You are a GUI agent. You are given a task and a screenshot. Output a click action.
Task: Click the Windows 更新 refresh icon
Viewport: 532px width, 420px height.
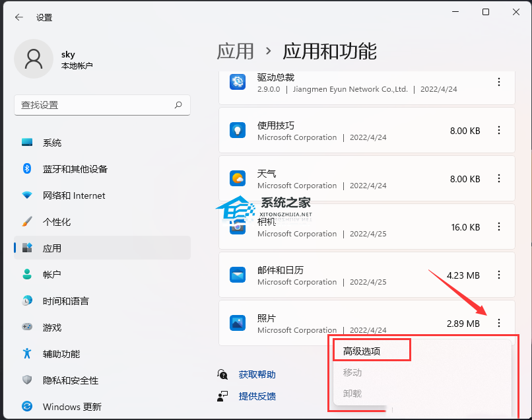(27, 406)
